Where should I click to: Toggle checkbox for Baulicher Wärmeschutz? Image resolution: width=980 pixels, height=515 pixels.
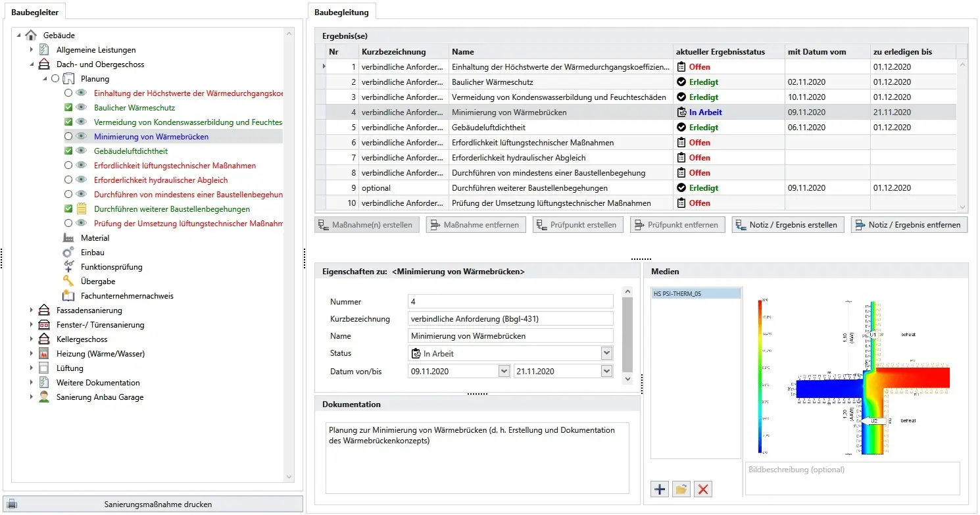point(68,108)
